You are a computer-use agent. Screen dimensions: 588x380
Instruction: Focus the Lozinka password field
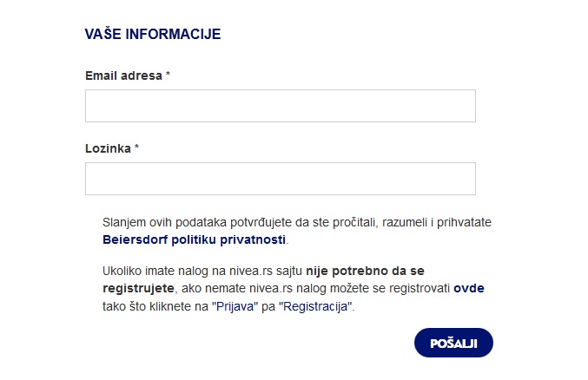click(x=281, y=179)
